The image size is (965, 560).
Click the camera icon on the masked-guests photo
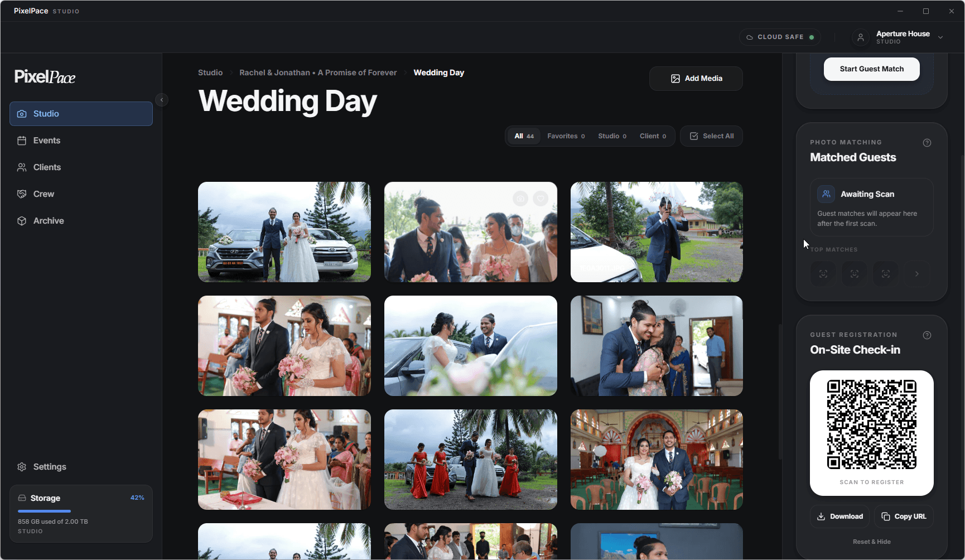(x=520, y=199)
